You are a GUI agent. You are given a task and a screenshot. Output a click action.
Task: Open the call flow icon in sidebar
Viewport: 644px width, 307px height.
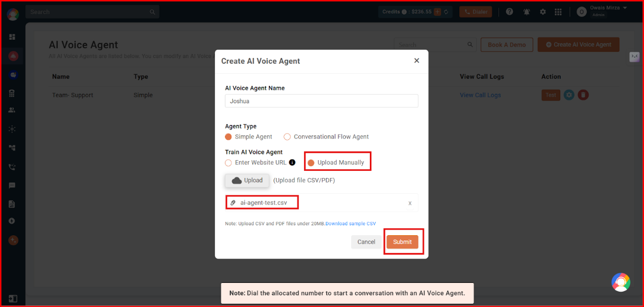tap(12, 148)
